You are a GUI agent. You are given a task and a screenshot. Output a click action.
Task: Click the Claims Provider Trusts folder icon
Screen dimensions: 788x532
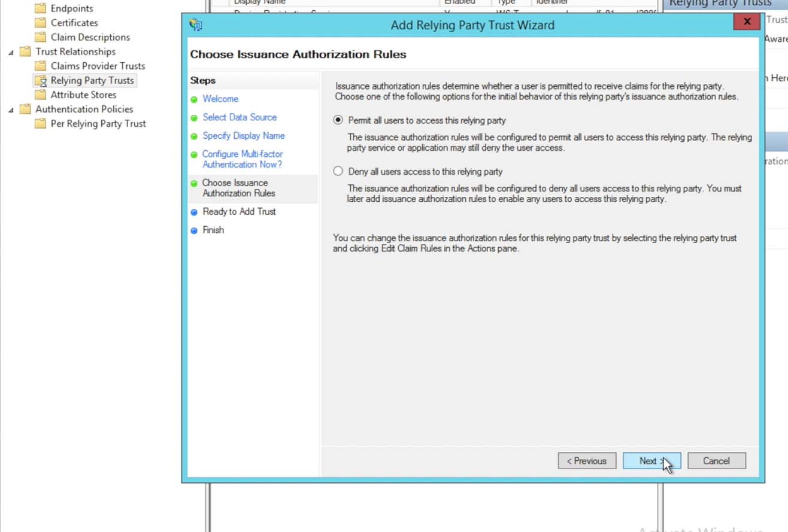[40, 66]
